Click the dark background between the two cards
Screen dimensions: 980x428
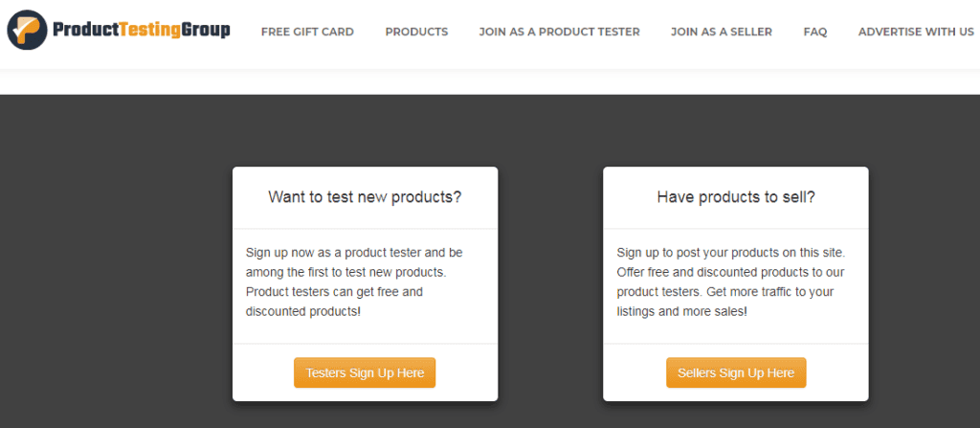(x=550, y=282)
